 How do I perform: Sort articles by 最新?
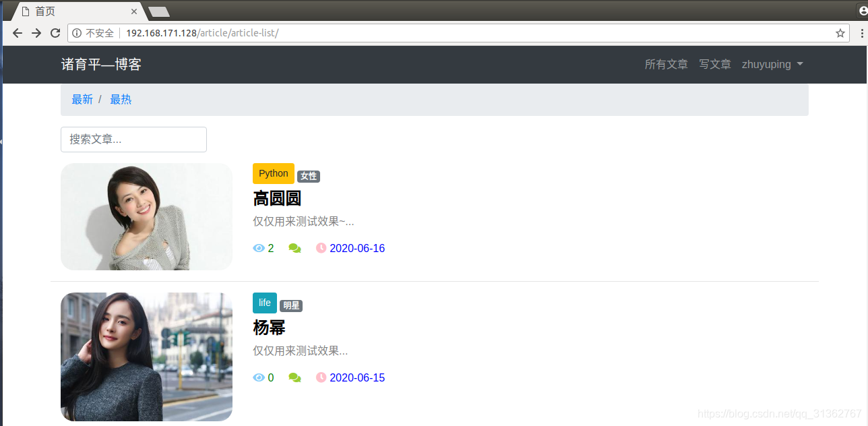pos(82,100)
